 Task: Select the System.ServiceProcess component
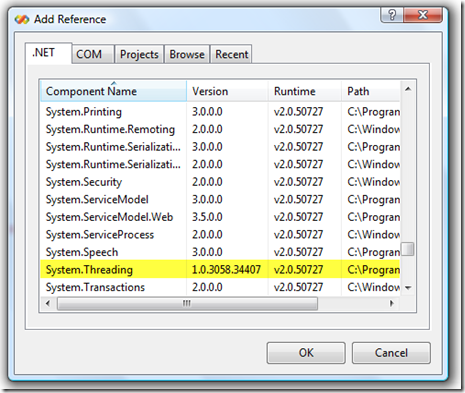[220, 235]
